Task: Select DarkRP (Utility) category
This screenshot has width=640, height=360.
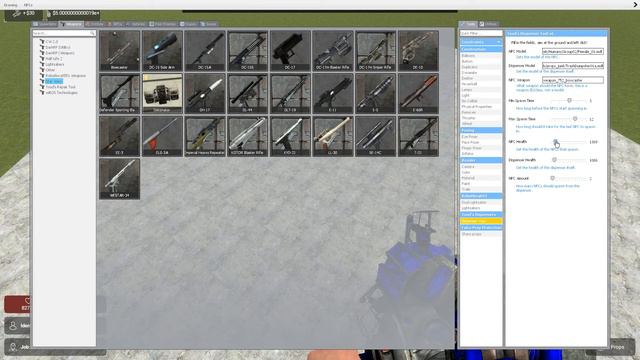Action: [x=58, y=47]
